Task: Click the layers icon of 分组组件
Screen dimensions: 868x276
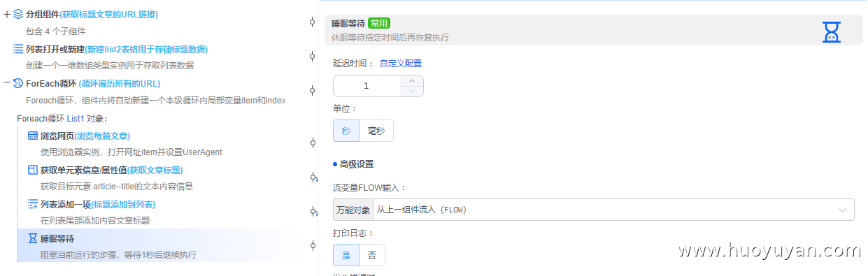Action: pos(18,14)
